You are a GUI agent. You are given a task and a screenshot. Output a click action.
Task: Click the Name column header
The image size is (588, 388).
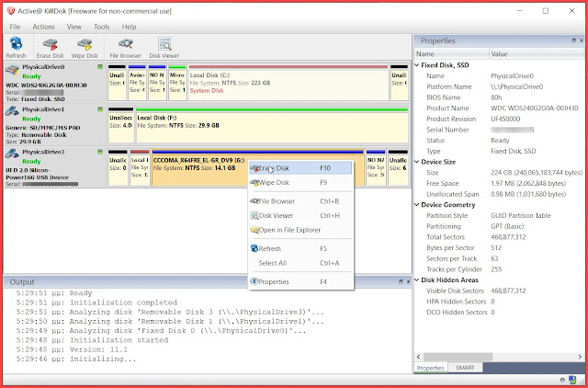pos(451,54)
